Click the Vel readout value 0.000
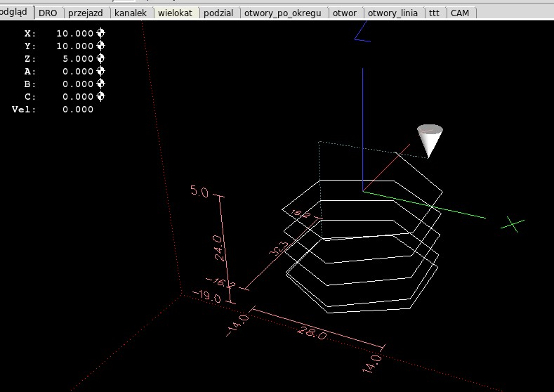The height and width of the screenshot is (392, 554). coord(78,110)
